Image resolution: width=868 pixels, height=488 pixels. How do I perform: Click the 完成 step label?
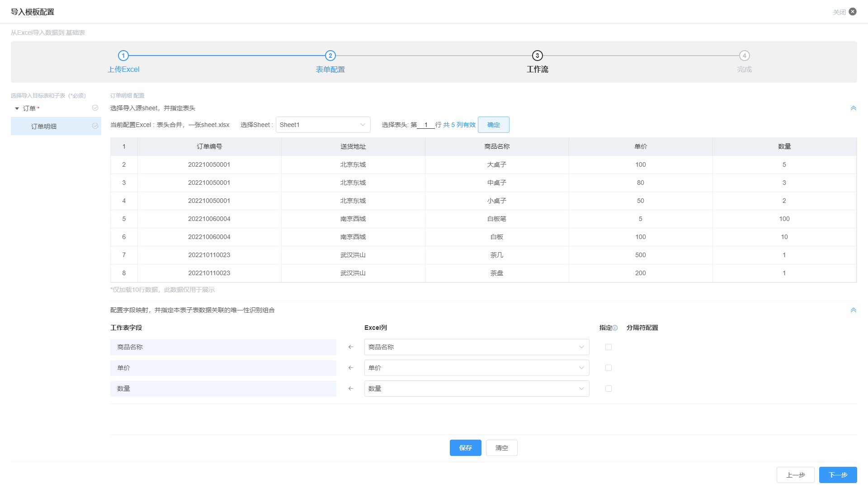(x=745, y=69)
